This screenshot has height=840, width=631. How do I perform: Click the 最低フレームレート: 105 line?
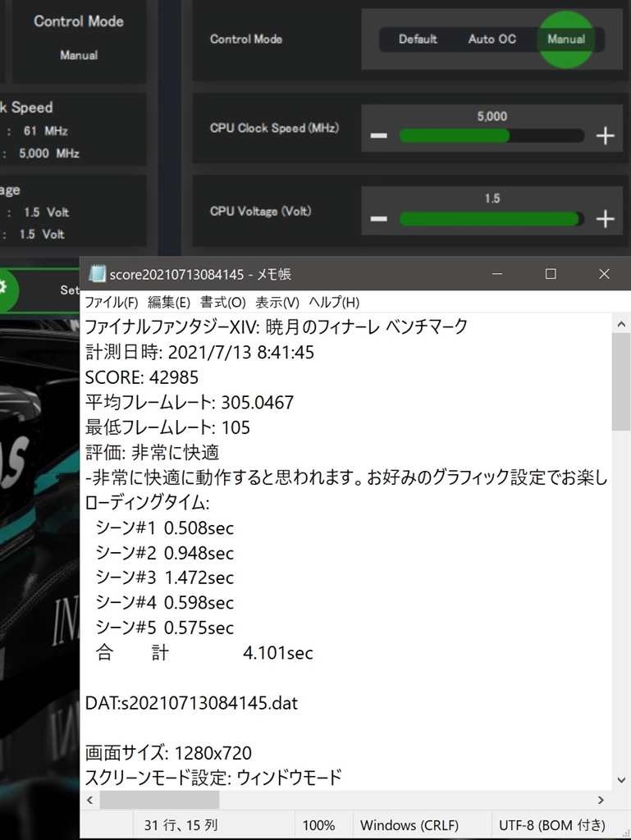167,427
